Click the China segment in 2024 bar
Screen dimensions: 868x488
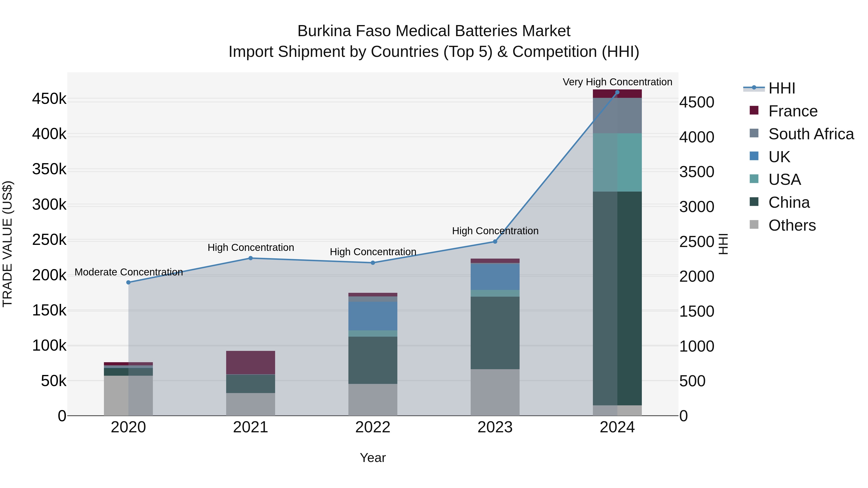coord(617,298)
